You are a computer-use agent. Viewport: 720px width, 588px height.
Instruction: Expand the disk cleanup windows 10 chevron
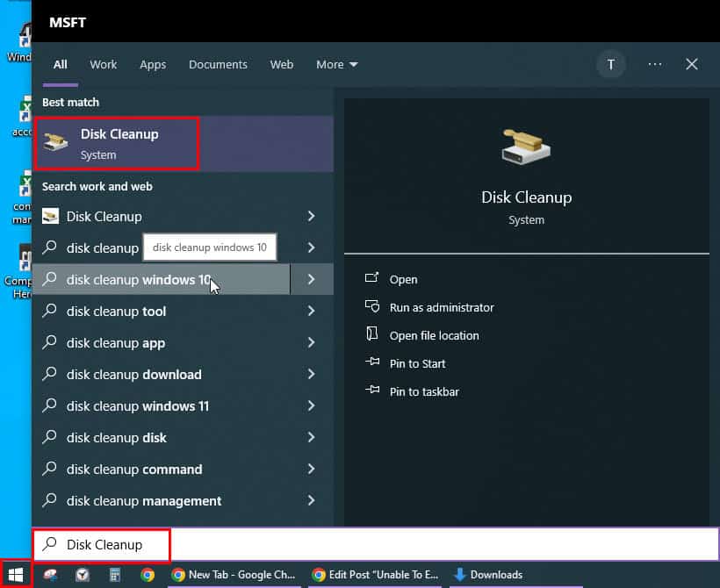pyautogui.click(x=312, y=279)
